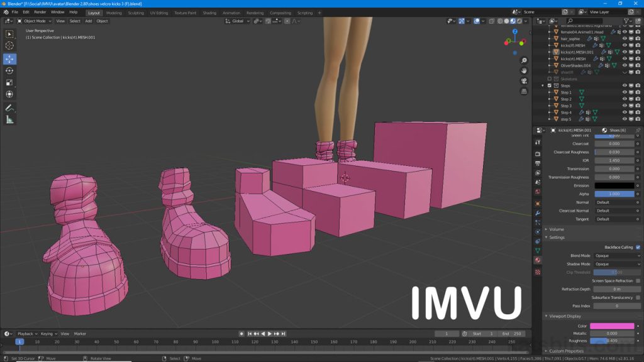The width and height of the screenshot is (644, 362).
Task: Click the pink Color swatch under Viewport Display
Action: (612, 326)
